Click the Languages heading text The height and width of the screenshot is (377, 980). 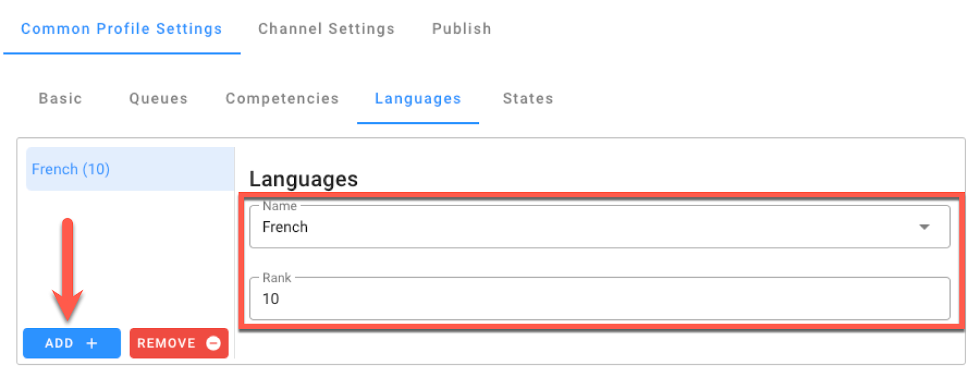click(x=304, y=179)
